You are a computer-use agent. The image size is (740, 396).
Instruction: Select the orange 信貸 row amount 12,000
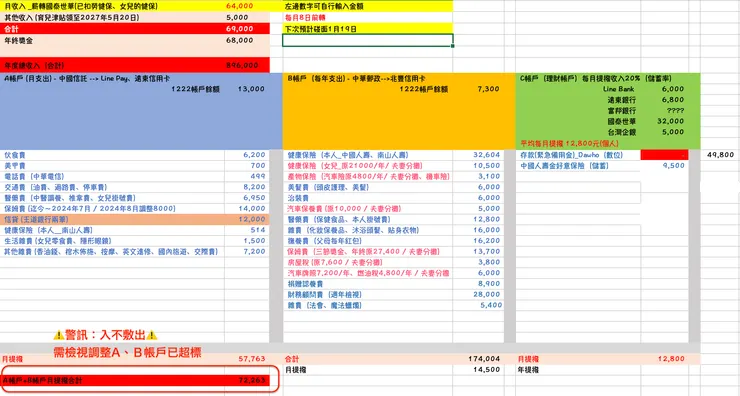point(252,219)
